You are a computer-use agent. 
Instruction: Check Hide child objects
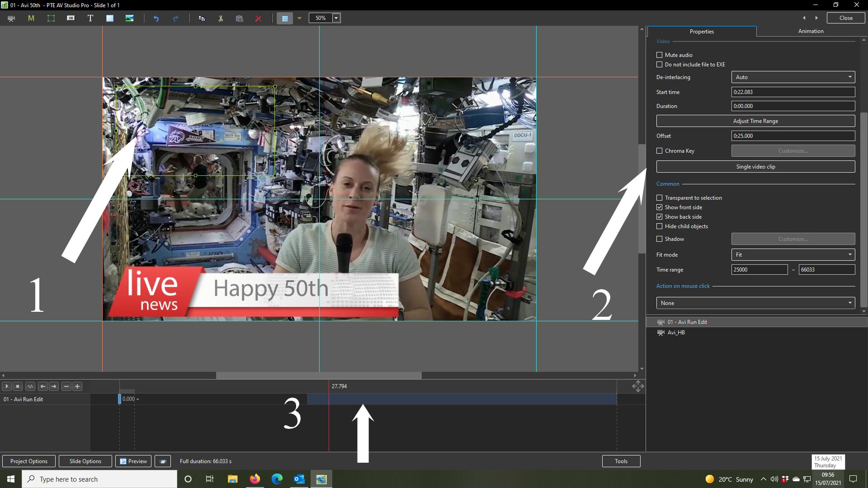tap(659, 226)
